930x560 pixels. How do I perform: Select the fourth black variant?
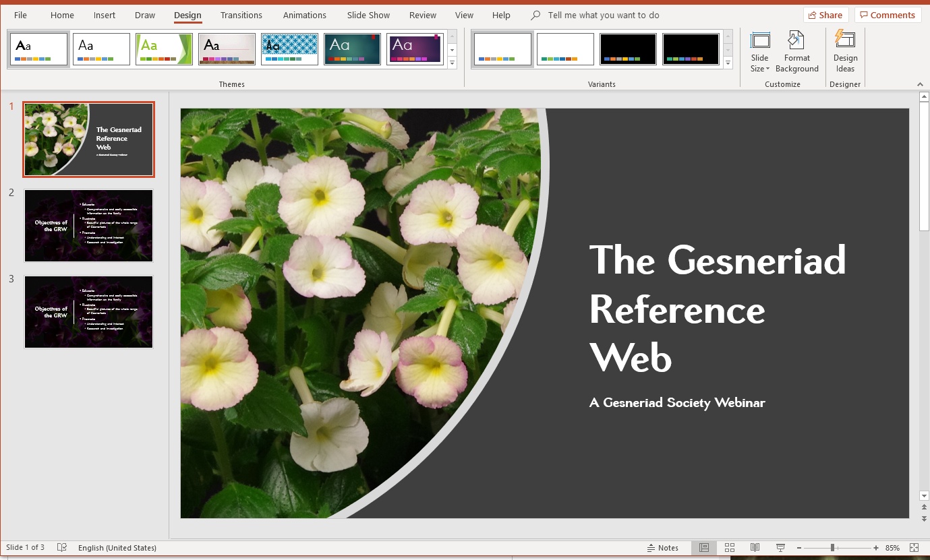691,49
